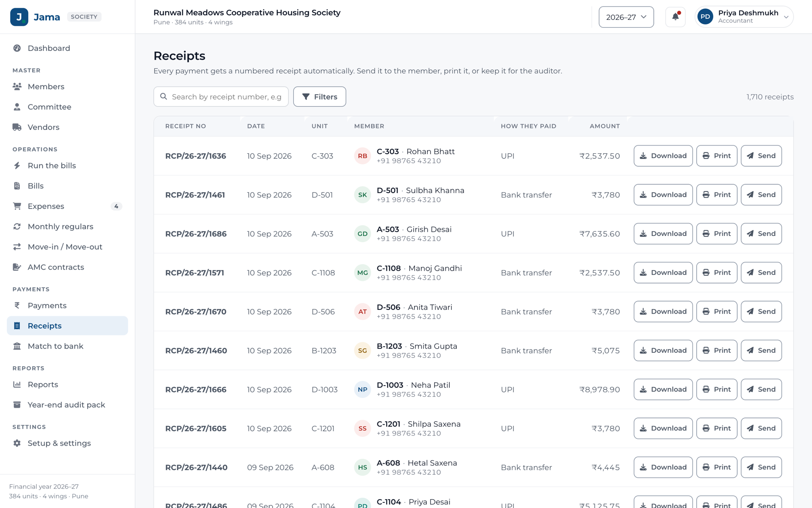This screenshot has width=812, height=508.
Task: Click the RB avatar for Rohan Bhatt
Action: pos(363,156)
